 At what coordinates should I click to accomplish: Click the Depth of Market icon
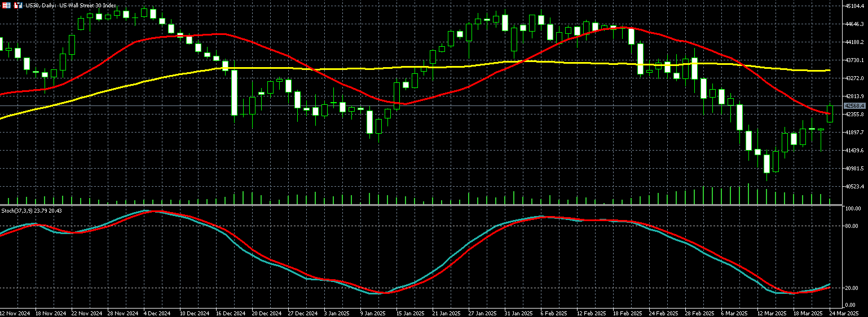coord(7,5)
